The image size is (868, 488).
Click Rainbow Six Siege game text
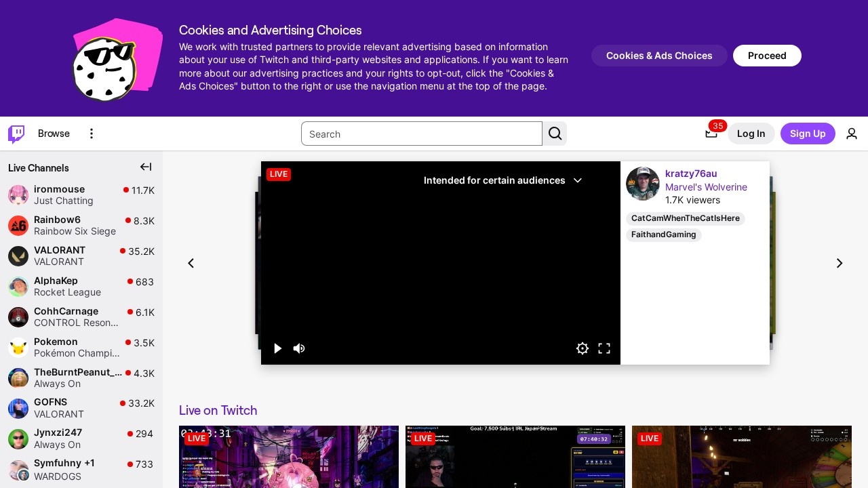[75, 231]
